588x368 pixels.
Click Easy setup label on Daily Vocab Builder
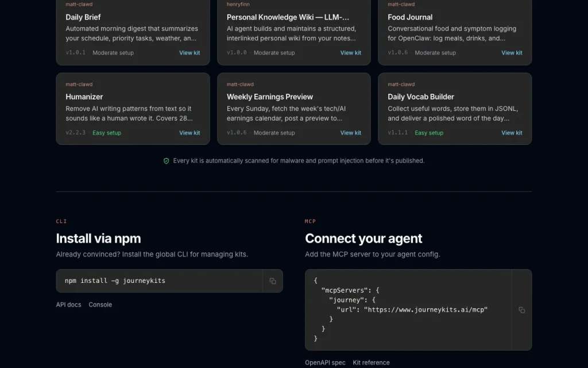[429, 133]
